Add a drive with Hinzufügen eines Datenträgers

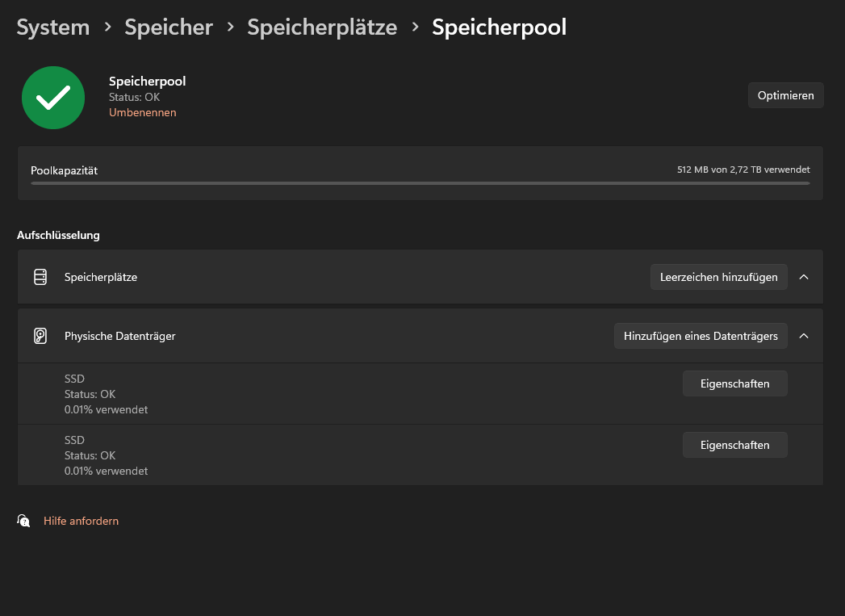[700, 336]
